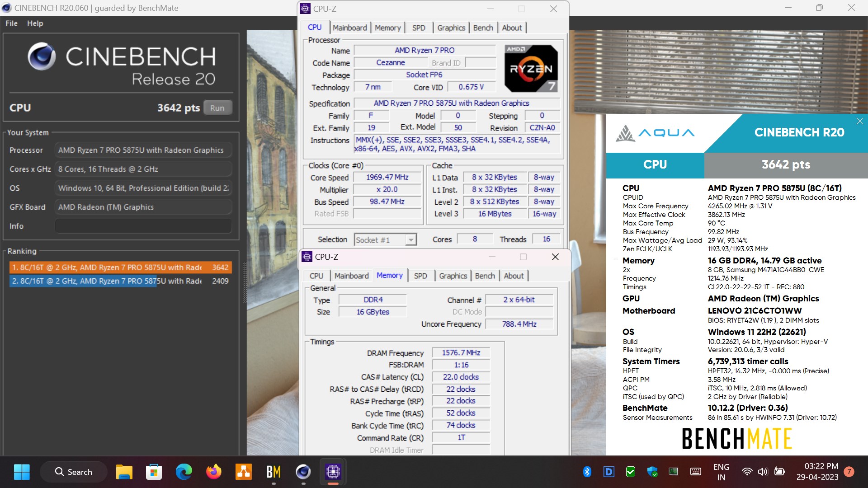868x488 pixels.
Task: Open the touch keyboard tray icon
Action: pyautogui.click(x=696, y=472)
